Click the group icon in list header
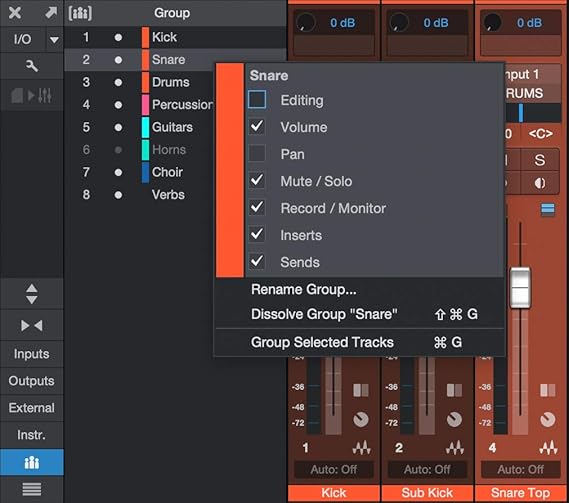569x503 pixels. pos(80,13)
